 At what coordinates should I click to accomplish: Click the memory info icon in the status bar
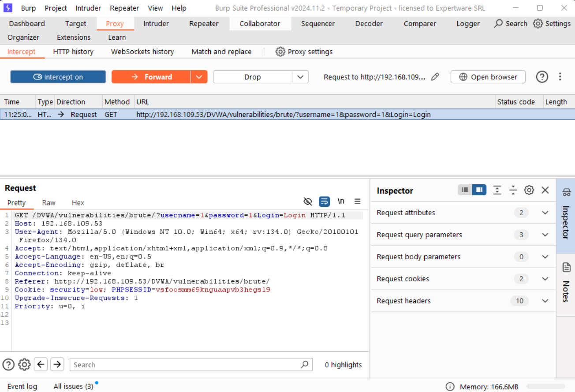coord(450,387)
